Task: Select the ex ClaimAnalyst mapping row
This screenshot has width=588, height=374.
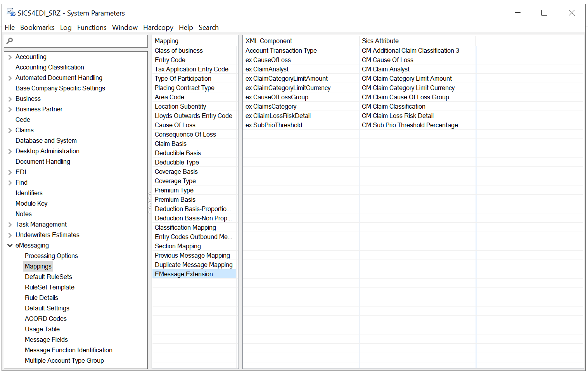Action: pos(267,69)
